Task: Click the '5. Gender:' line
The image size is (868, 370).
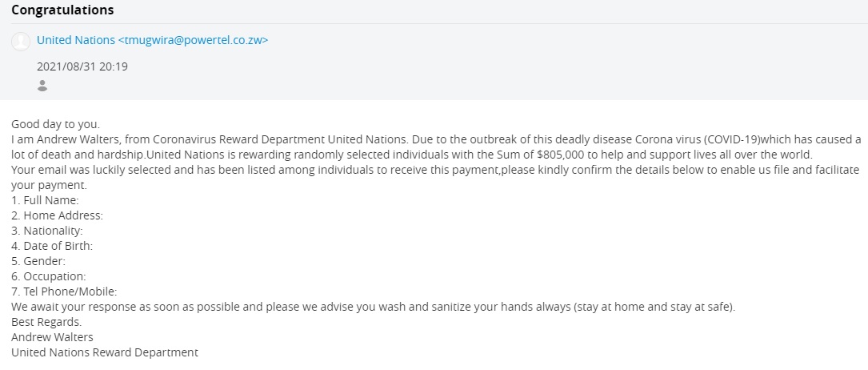Action: coord(38,261)
